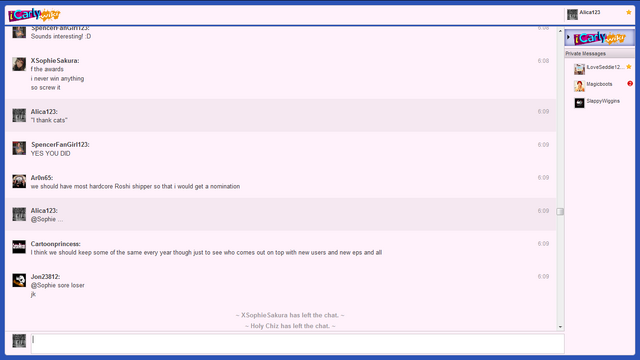The image size is (640, 360).
Task: Click the iCarly Wiki logo in header
Action: tap(34, 15)
